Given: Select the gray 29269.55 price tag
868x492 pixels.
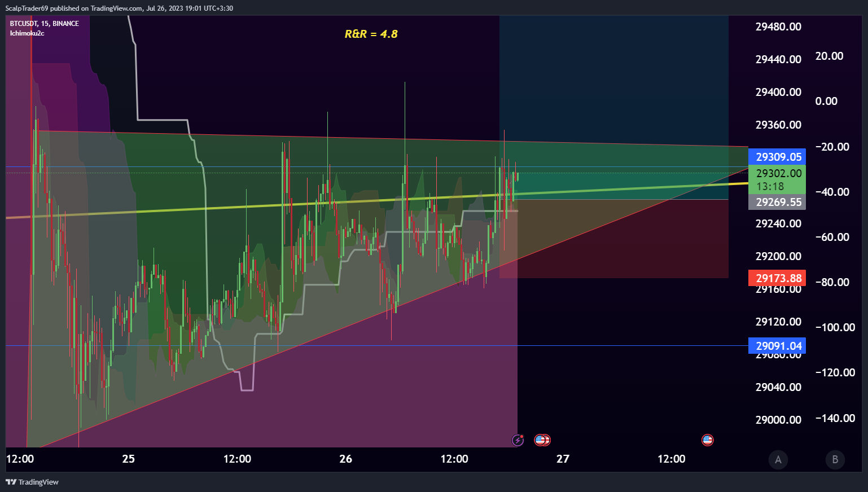Looking at the screenshot, I should [777, 202].
